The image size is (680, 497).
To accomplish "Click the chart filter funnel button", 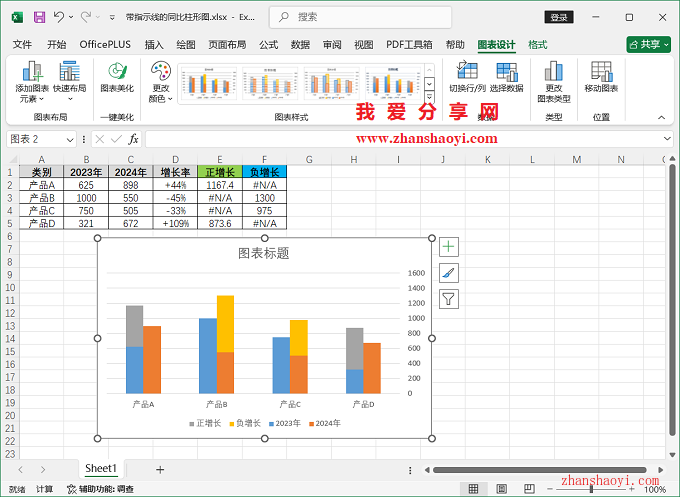I will [x=449, y=299].
